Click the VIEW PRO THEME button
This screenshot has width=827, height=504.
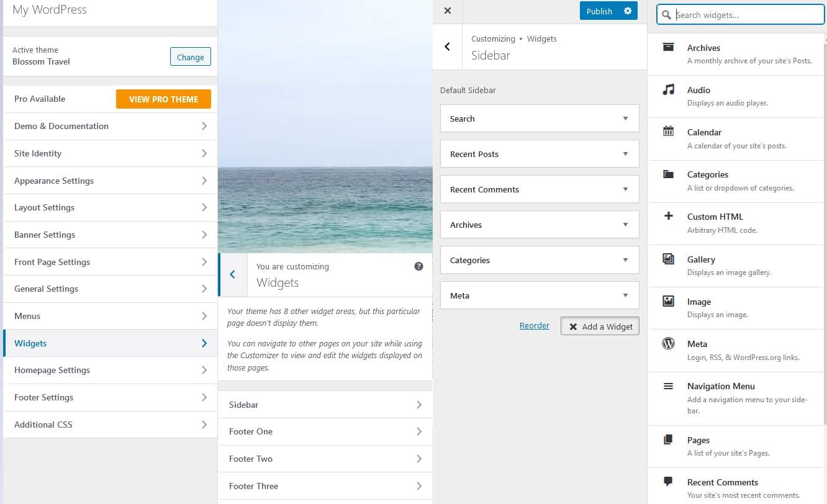(163, 99)
